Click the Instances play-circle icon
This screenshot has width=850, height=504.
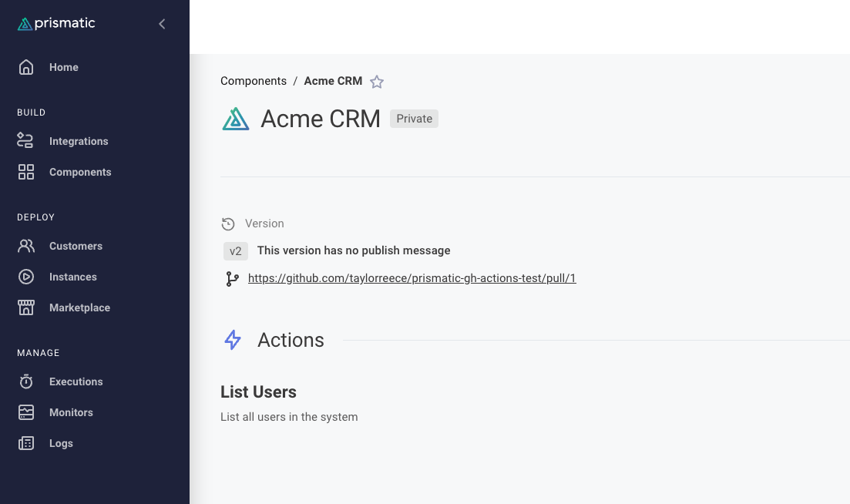pyautogui.click(x=26, y=277)
